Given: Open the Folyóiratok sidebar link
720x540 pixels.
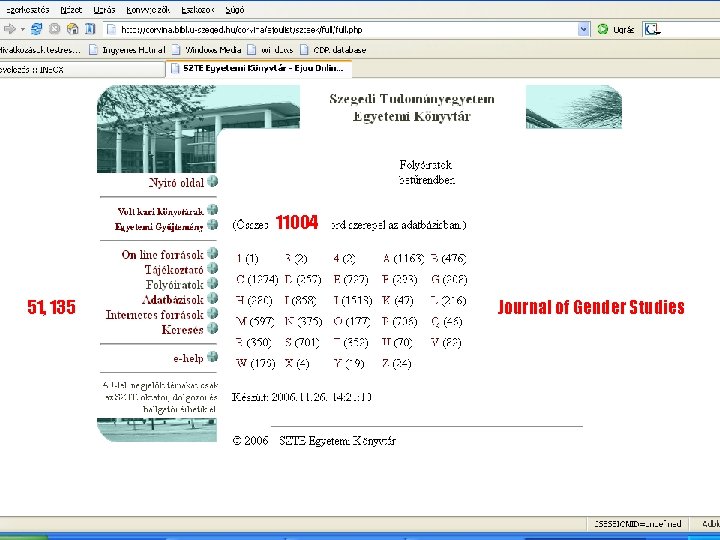Looking at the screenshot, I should point(174,285).
